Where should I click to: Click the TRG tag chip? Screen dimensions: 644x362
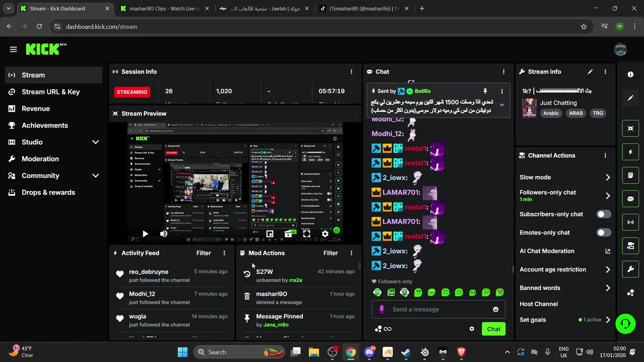click(598, 113)
